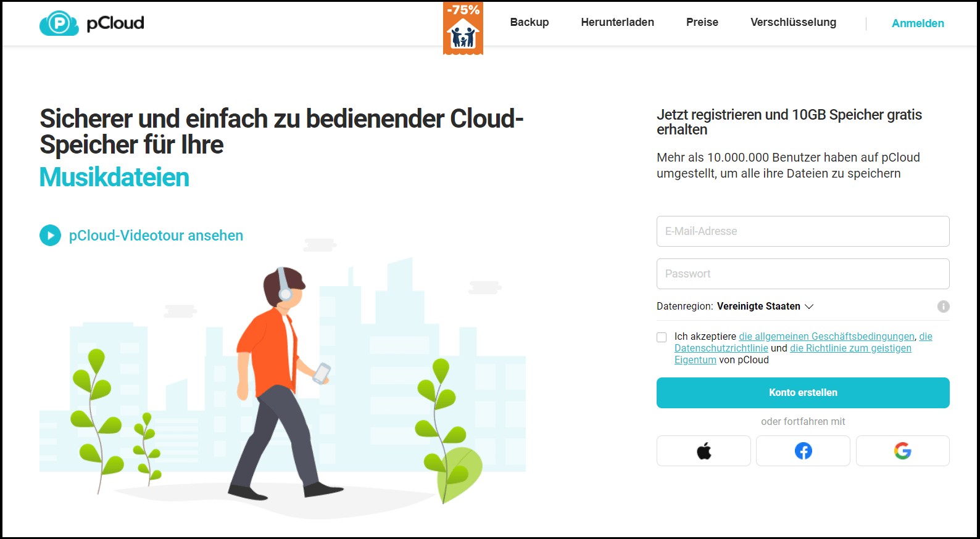Continue with Facebook sign-in
This screenshot has height=539, width=980.
click(803, 451)
